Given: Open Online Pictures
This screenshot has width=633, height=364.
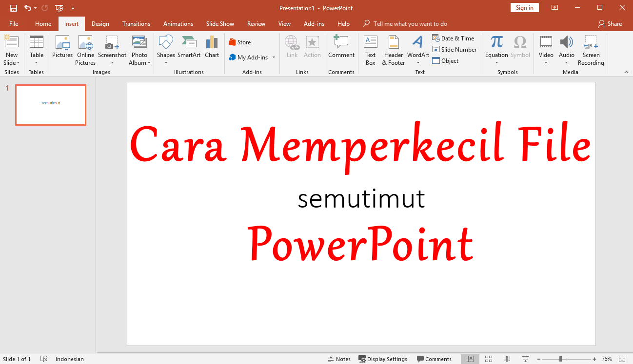Looking at the screenshot, I should tap(85, 51).
